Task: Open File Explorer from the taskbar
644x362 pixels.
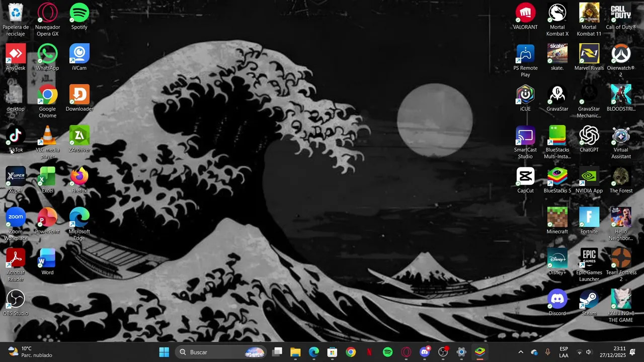Action: tap(295, 352)
